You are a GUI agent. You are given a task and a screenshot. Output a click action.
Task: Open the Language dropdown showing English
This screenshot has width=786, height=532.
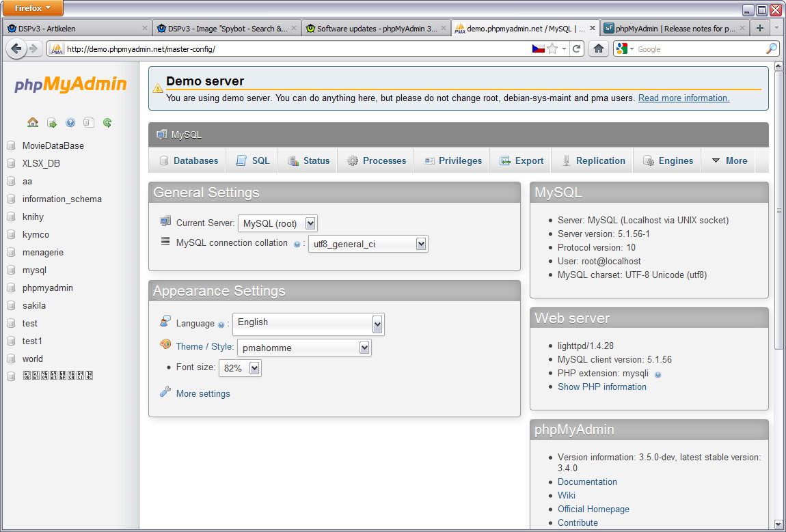[x=308, y=324]
